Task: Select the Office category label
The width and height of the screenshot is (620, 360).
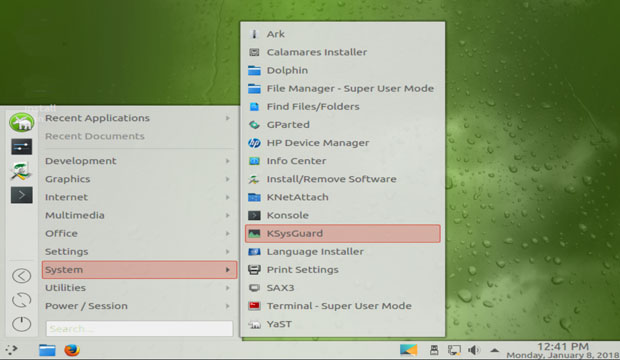Action: coord(61,234)
